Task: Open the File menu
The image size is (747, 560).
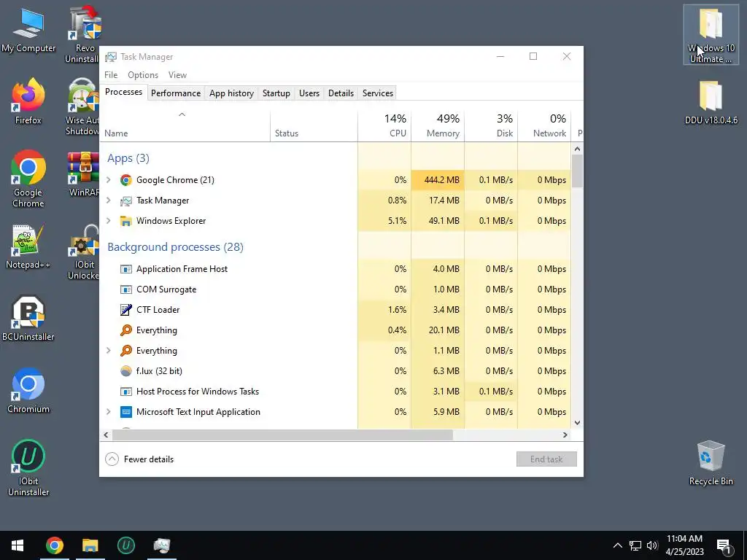Action: pyautogui.click(x=111, y=75)
